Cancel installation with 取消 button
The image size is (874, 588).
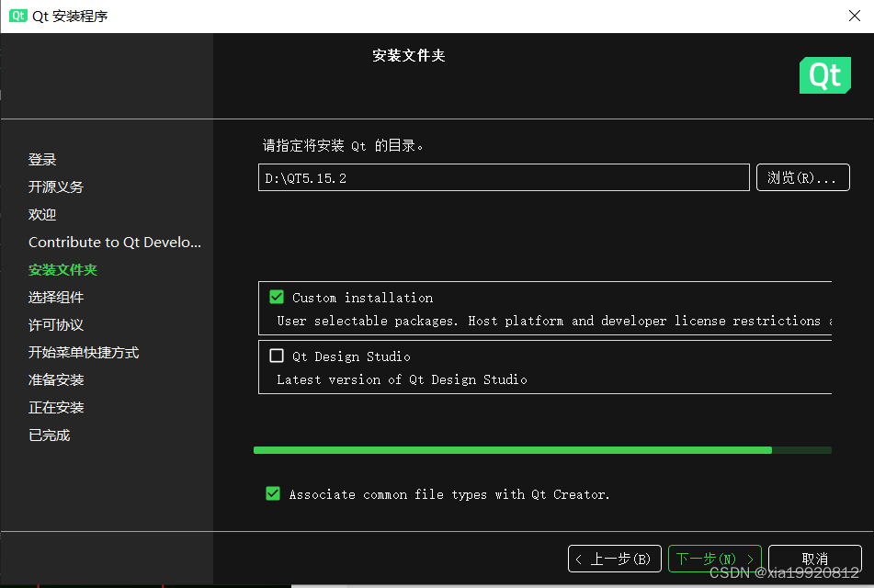(815, 559)
